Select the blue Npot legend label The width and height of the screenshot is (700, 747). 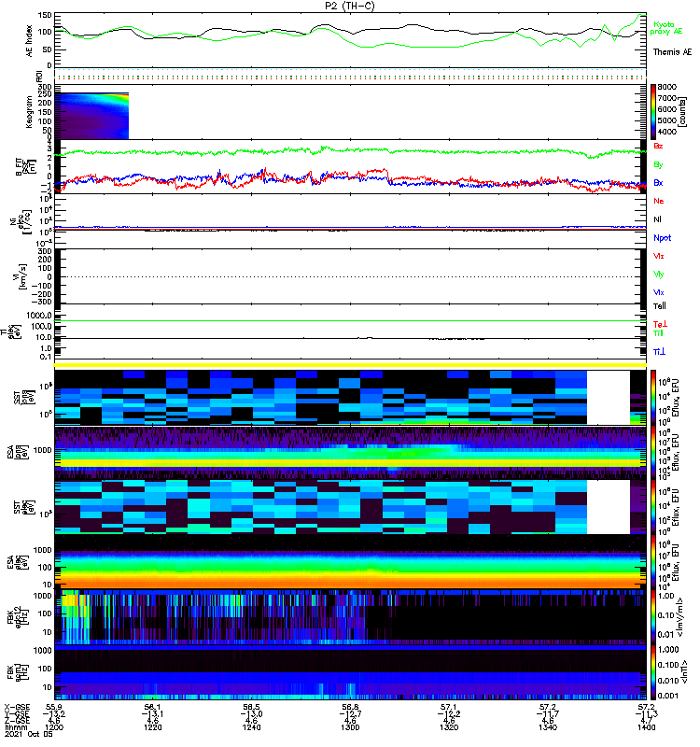[x=662, y=238]
